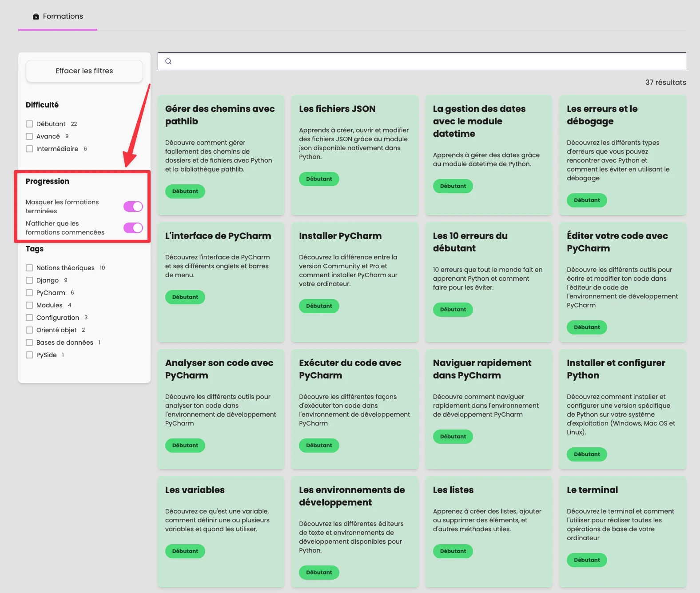Open the Les 10 erreurs du débutant course
Viewport: 700px width, 593px height.
[x=470, y=242]
